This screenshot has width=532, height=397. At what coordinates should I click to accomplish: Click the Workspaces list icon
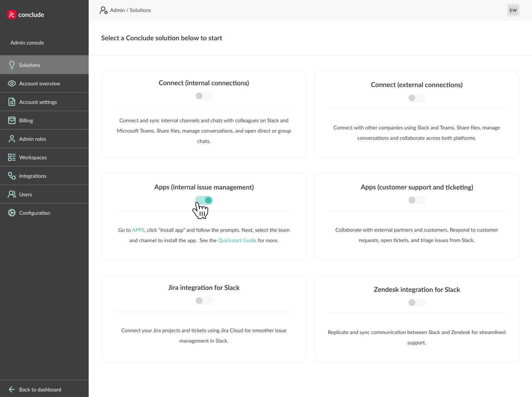tap(12, 157)
